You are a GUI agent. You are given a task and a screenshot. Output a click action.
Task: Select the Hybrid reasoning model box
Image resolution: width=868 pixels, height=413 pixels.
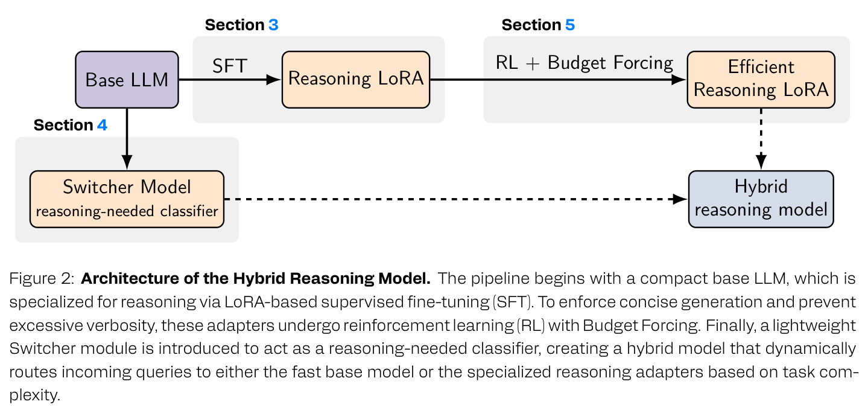(x=761, y=199)
